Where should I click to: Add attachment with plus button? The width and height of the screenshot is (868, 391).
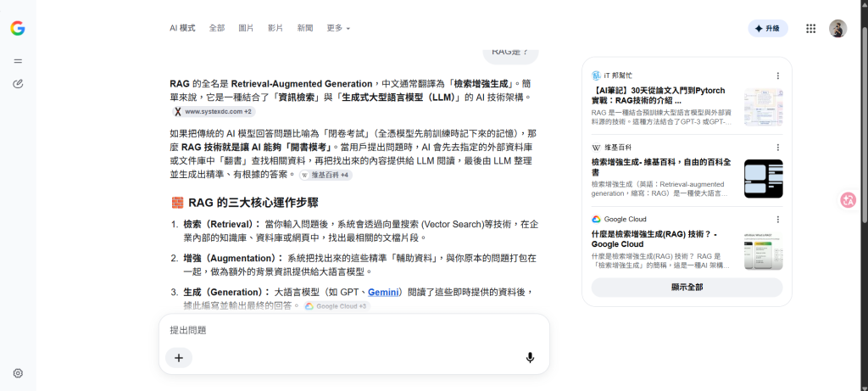[x=179, y=358]
